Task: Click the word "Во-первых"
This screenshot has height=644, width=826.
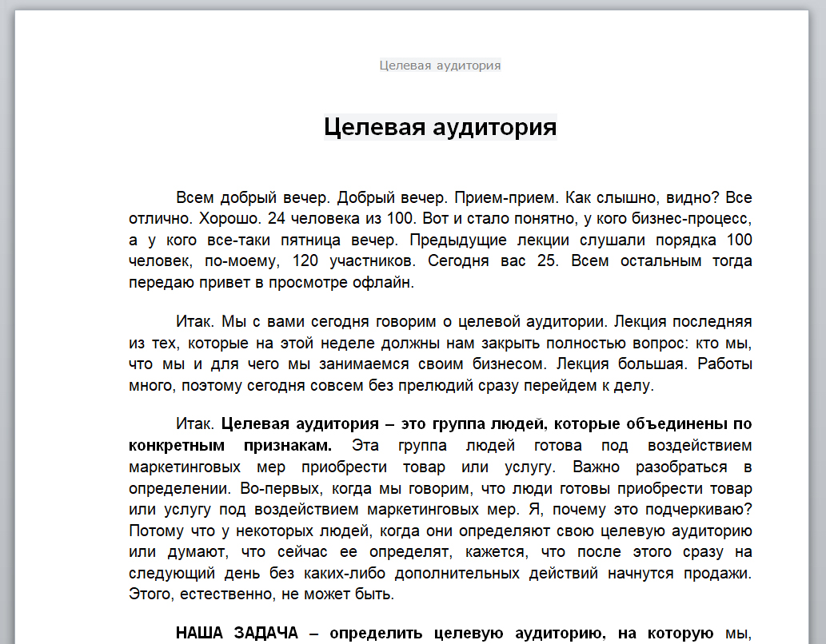Action: tap(281, 489)
